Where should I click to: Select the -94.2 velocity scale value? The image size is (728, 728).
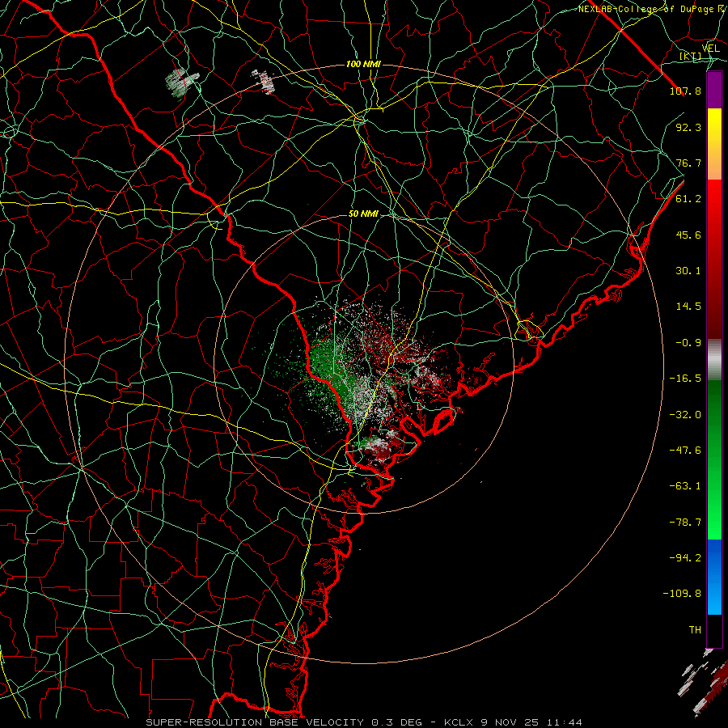point(685,557)
